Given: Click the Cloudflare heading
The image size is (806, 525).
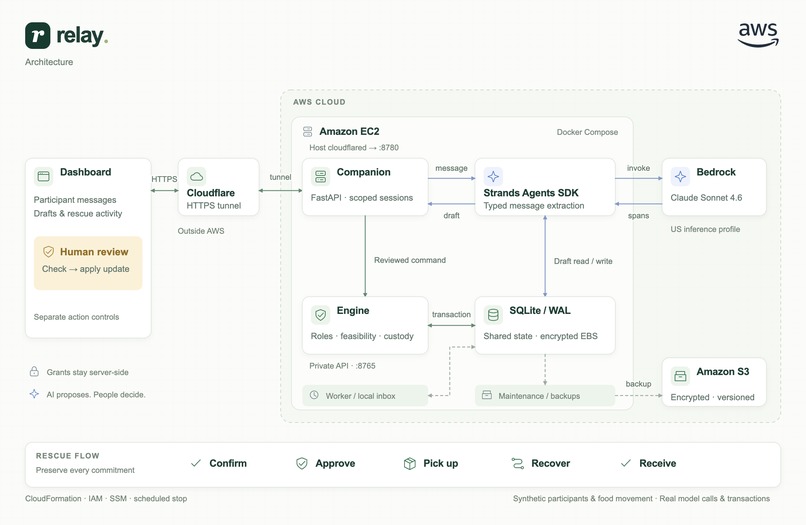Looking at the screenshot, I should pyautogui.click(x=211, y=193).
